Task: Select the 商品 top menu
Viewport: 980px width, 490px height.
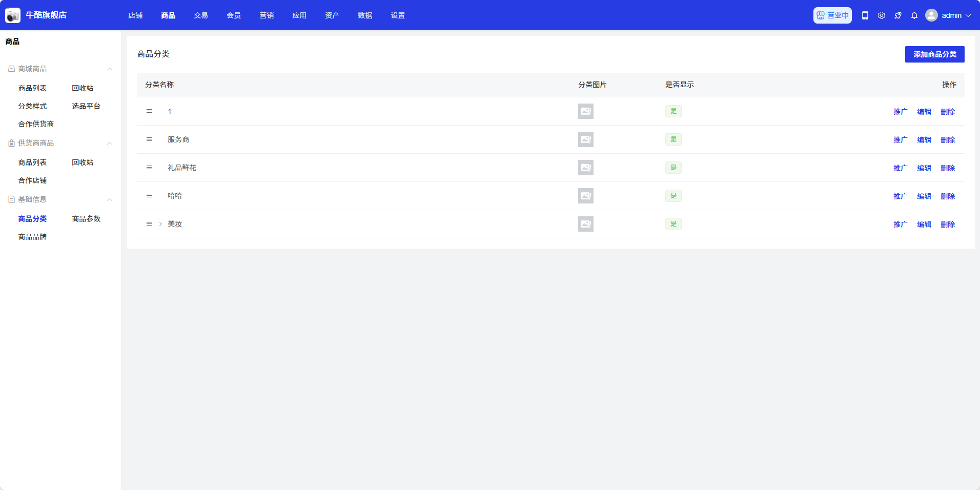Action: coord(168,15)
